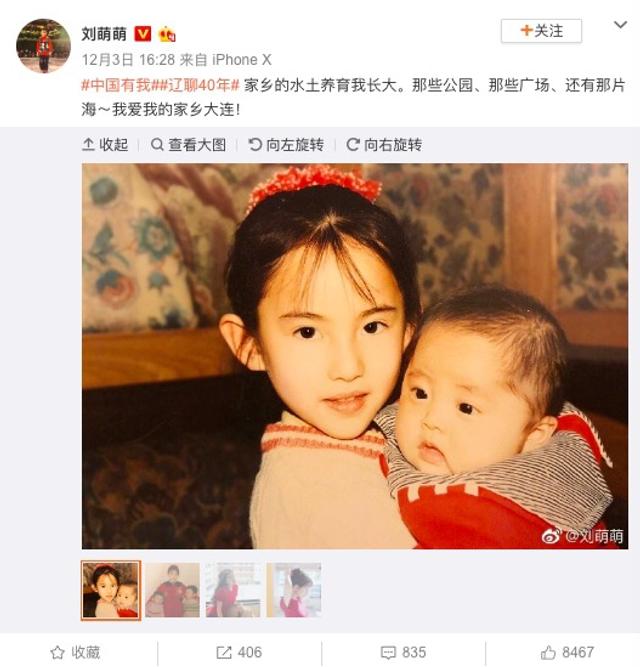Open the 刘萌萌 username link
Screen dimensions: 640x667
coord(104,34)
